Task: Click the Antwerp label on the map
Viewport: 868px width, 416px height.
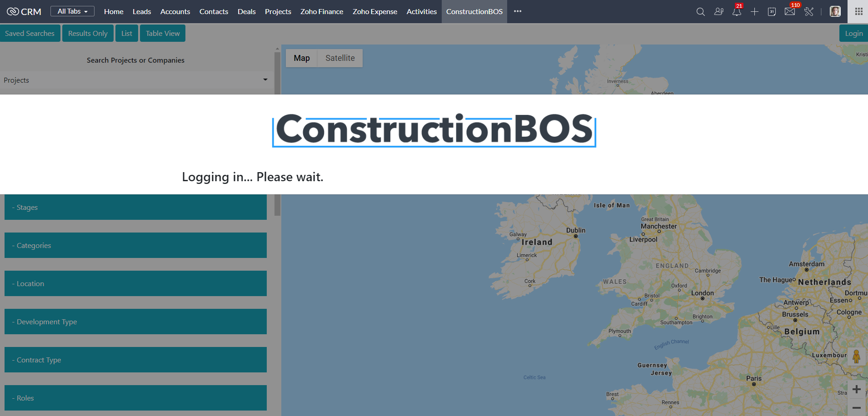Action: point(796,302)
